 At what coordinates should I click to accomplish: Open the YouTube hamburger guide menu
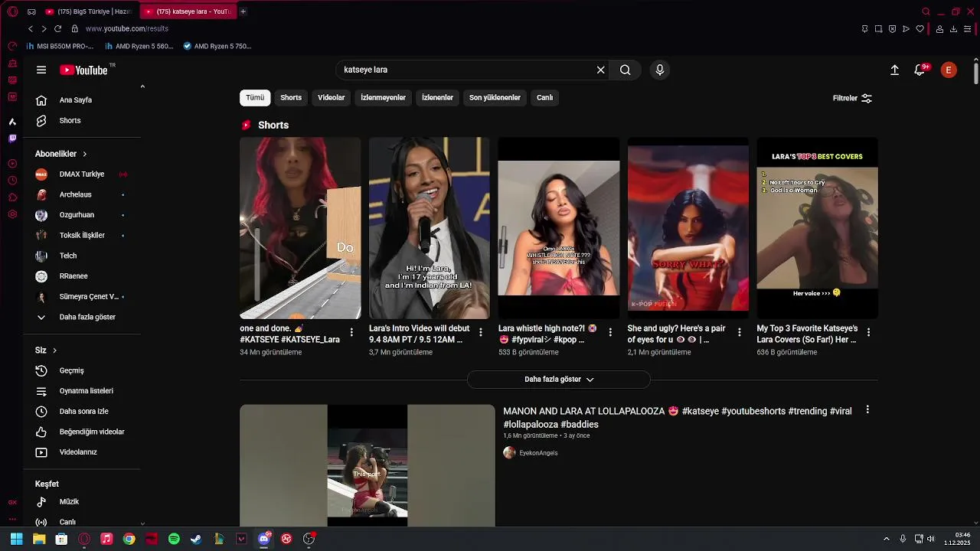coord(41,70)
